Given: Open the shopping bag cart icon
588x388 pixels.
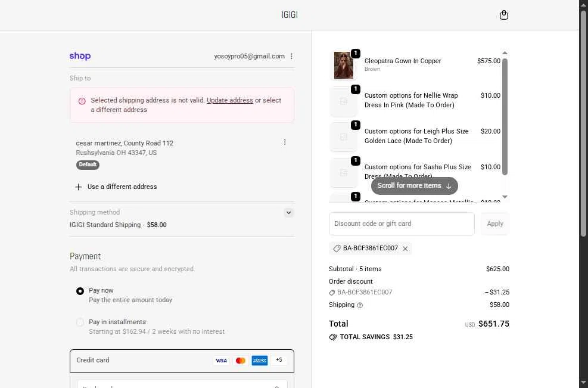Looking at the screenshot, I should [x=503, y=15].
